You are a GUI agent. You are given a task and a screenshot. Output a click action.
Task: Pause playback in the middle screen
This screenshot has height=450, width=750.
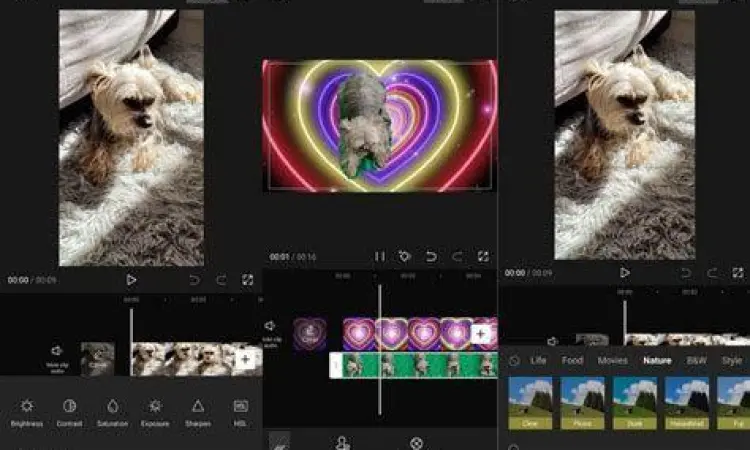tap(380, 257)
